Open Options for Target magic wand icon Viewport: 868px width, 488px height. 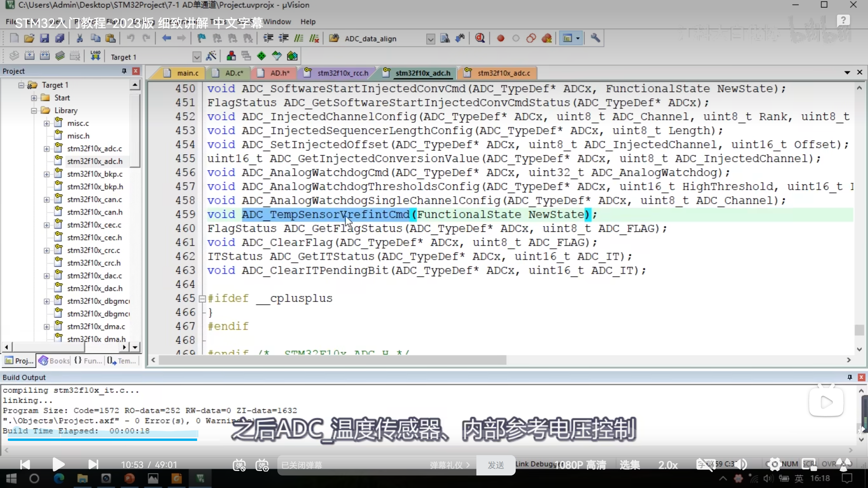click(x=211, y=56)
